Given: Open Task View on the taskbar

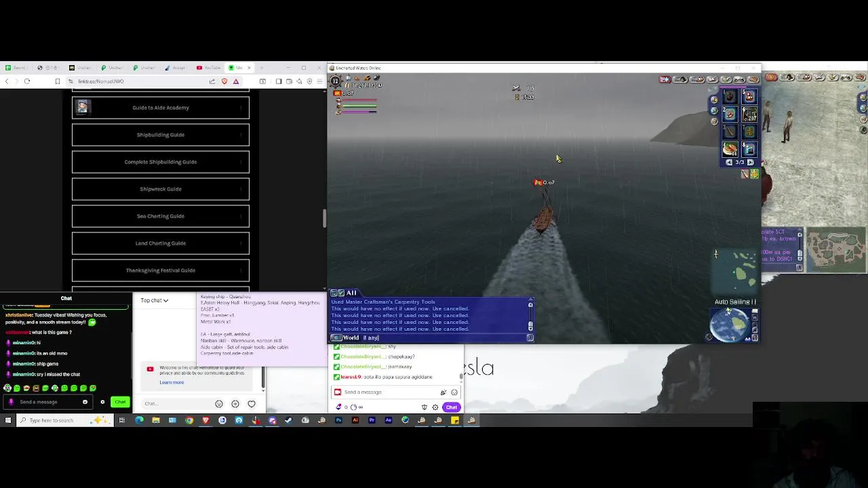Looking at the screenshot, I should pos(122,420).
